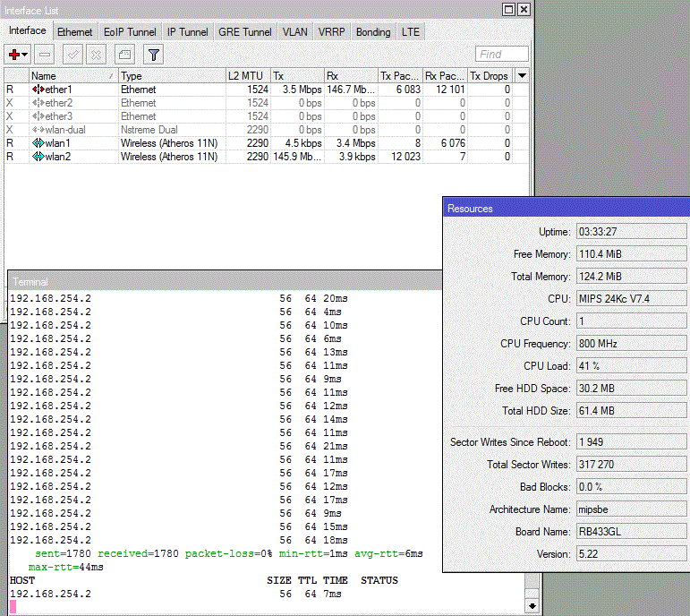
Task: Open the EoIP Tunnel tab
Action: click(130, 32)
